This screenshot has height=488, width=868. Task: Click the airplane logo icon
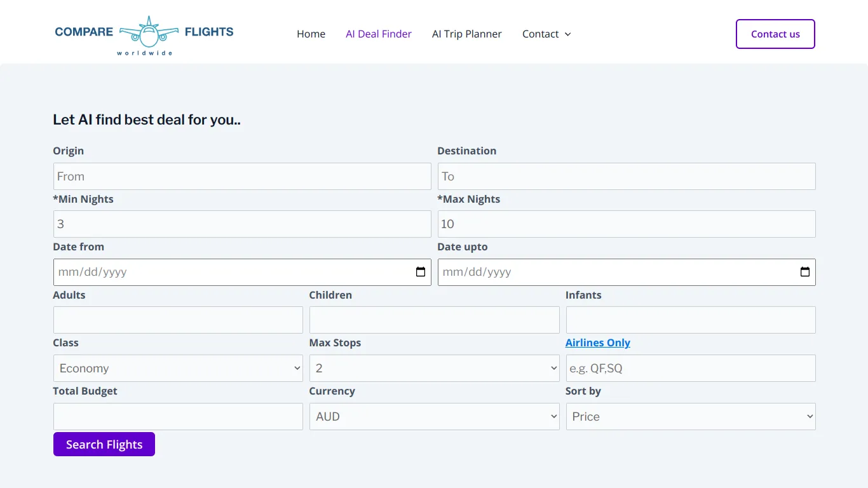click(149, 30)
